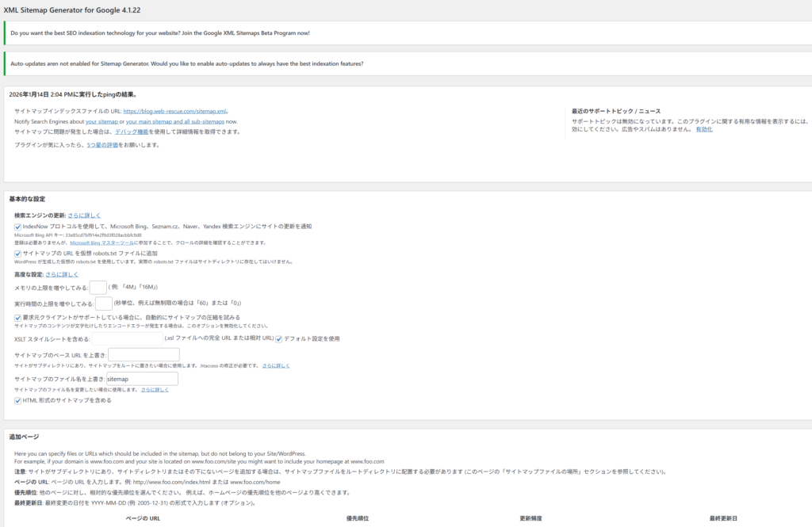Click the 5つ星の評価 rating link
The width and height of the screenshot is (812, 527).
coord(103,145)
